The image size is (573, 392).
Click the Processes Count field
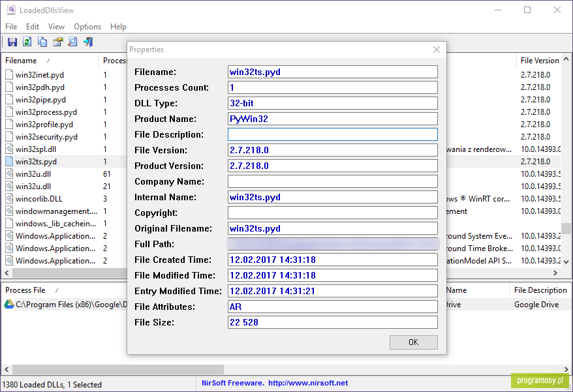click(333, 87)
